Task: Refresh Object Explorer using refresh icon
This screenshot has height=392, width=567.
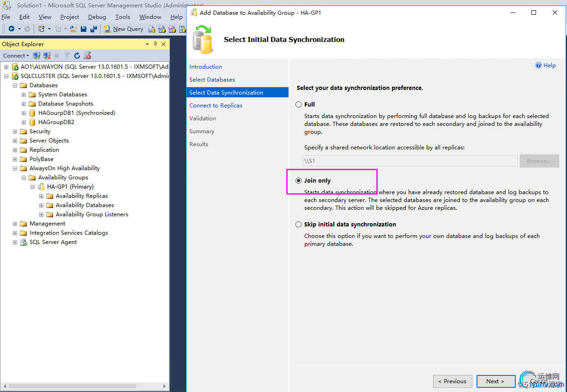Action: [x=77, y=55]
